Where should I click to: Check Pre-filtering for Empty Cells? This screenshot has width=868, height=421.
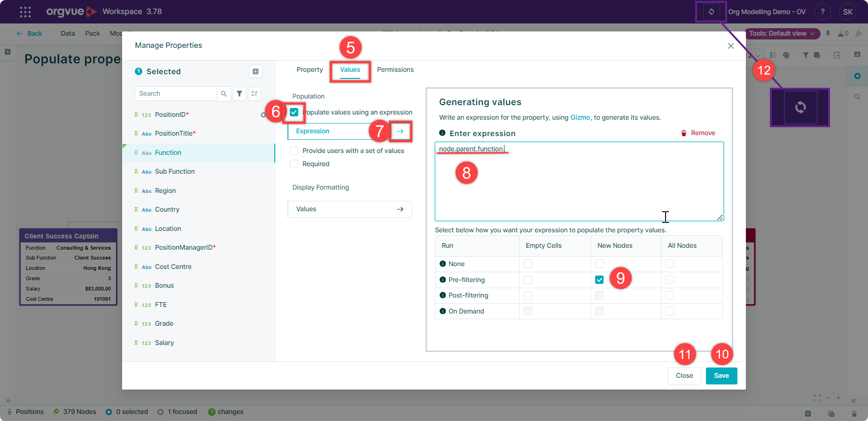tap(528, 280)
